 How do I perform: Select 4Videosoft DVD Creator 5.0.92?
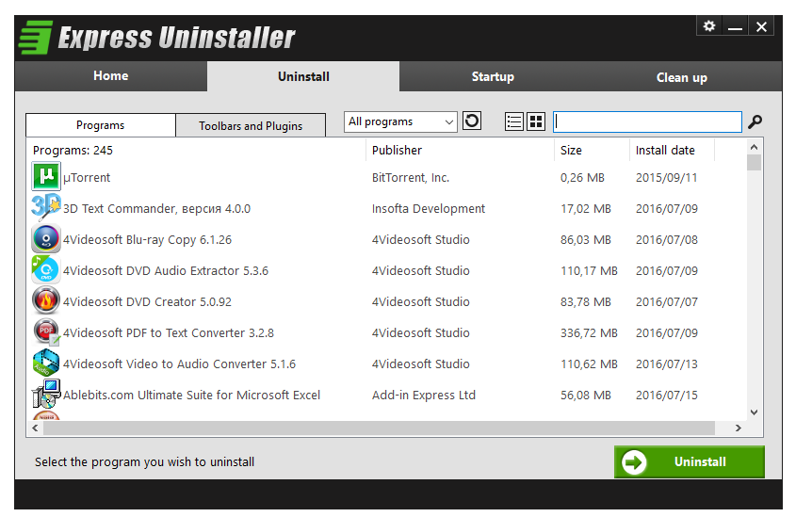pyautogui.click(x=147, y=301)
